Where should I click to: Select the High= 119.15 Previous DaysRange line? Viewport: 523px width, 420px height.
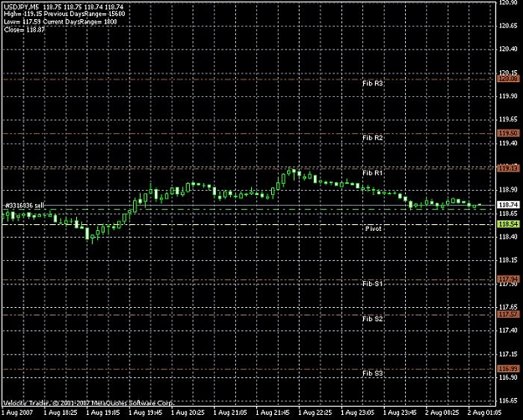[x=64, y=14]
